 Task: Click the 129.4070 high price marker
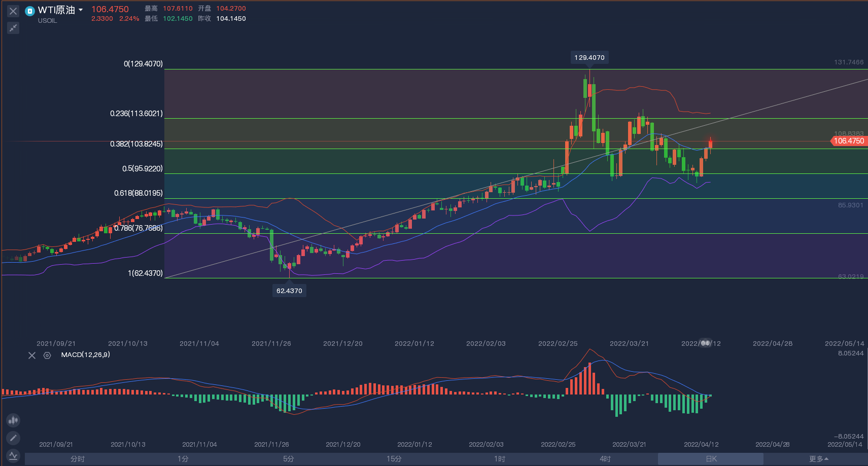click(x=589, y=58)
